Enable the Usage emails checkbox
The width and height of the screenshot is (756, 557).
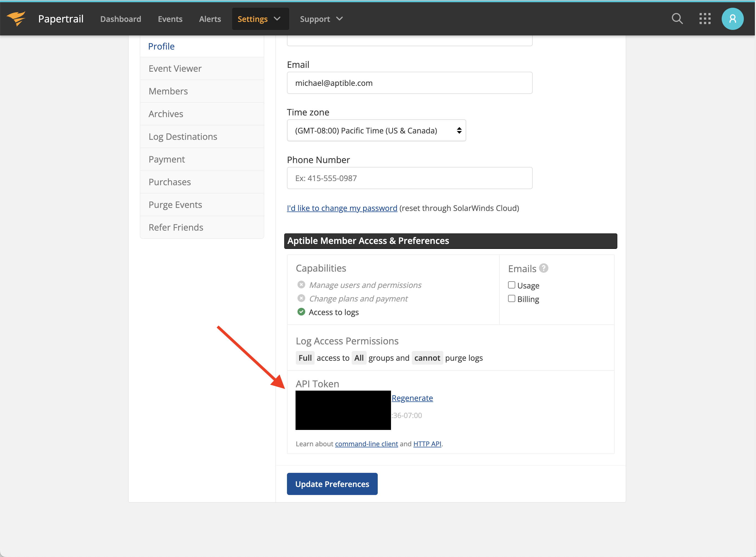point(512,285)
